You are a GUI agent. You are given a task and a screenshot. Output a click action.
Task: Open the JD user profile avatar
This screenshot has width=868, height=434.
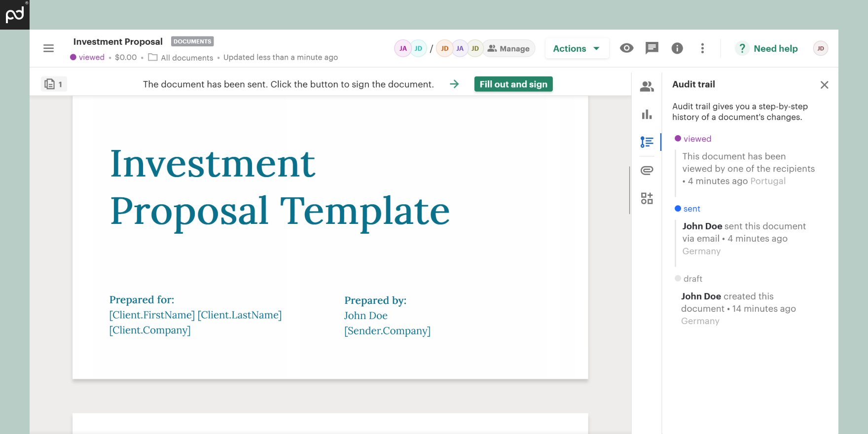click(820, 48)
